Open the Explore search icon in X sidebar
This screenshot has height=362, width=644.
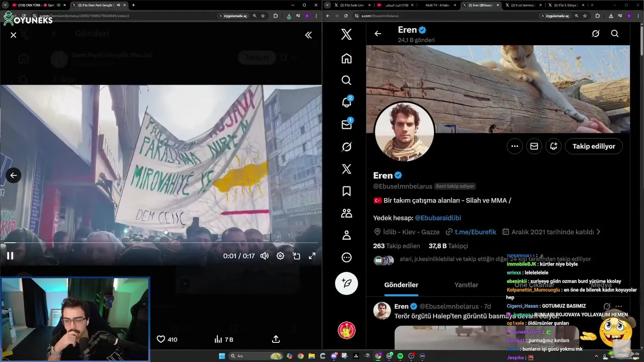coord(347,80)
